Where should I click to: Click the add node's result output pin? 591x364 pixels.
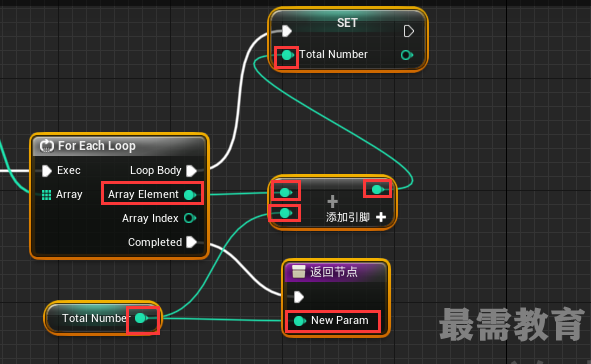377,190
